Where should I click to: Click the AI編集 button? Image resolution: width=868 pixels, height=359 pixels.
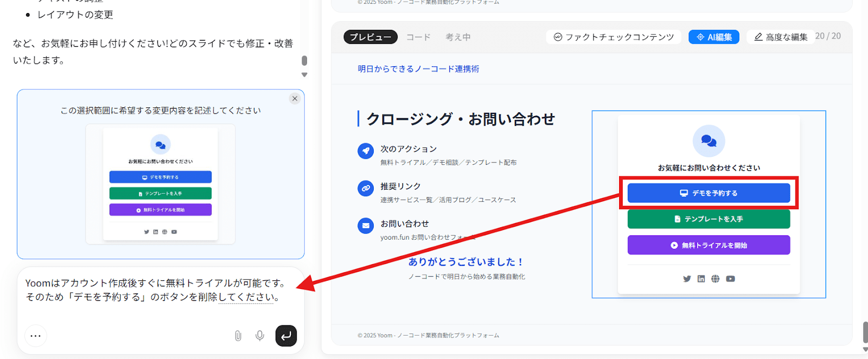point(714,37)
